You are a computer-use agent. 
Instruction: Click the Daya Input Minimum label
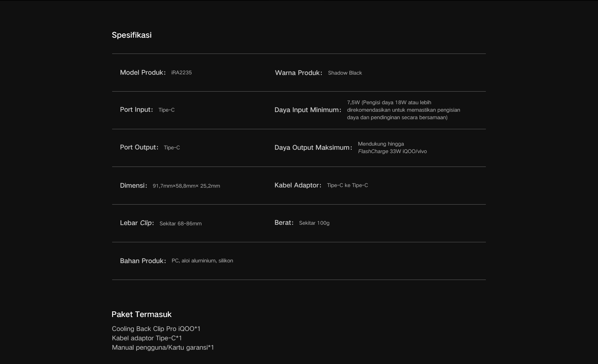[307, 110]
